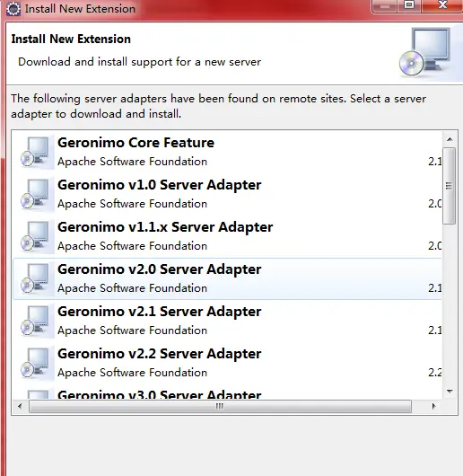Select Geronimo v1.0 Server Adapter entry
Screen dimensions: 463x476
(x=227, y=194)
